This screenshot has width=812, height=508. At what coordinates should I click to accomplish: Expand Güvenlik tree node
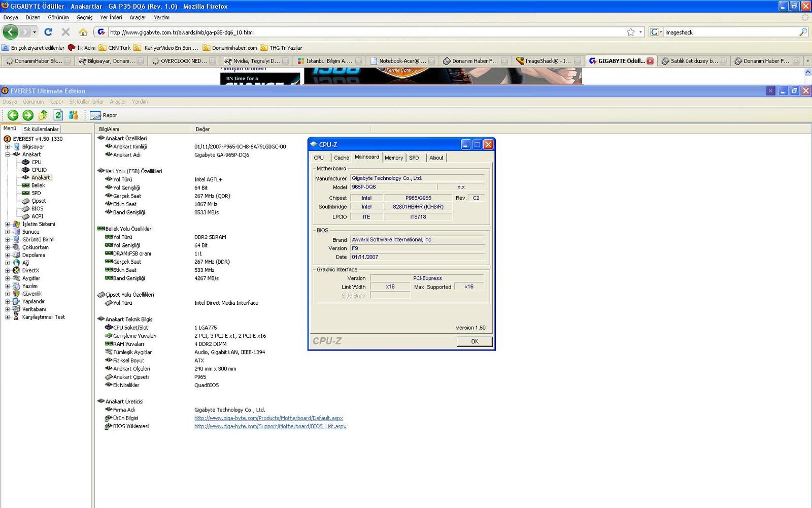click(x=8, y=294)
